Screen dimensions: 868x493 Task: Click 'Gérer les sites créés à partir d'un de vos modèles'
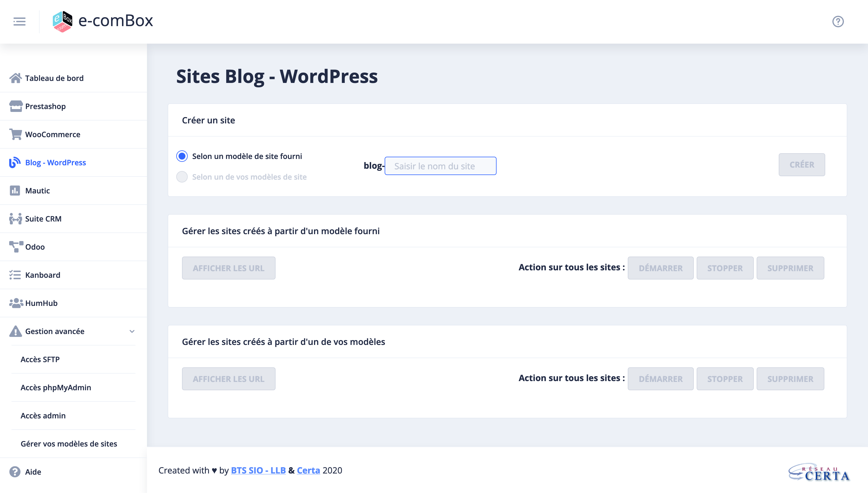point(284,342)
